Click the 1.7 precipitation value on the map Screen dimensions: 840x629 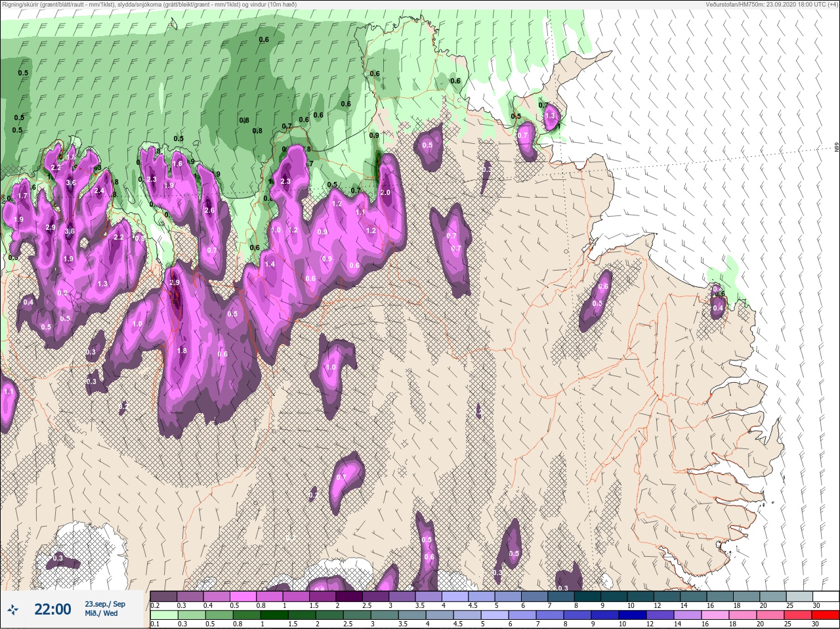(x=23, y=196)
